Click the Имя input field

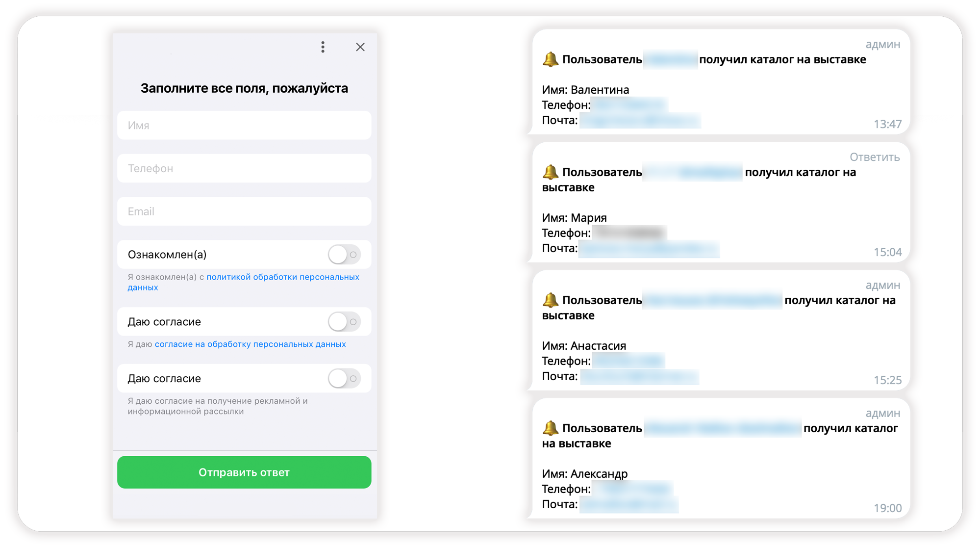(x=244, y=126)
